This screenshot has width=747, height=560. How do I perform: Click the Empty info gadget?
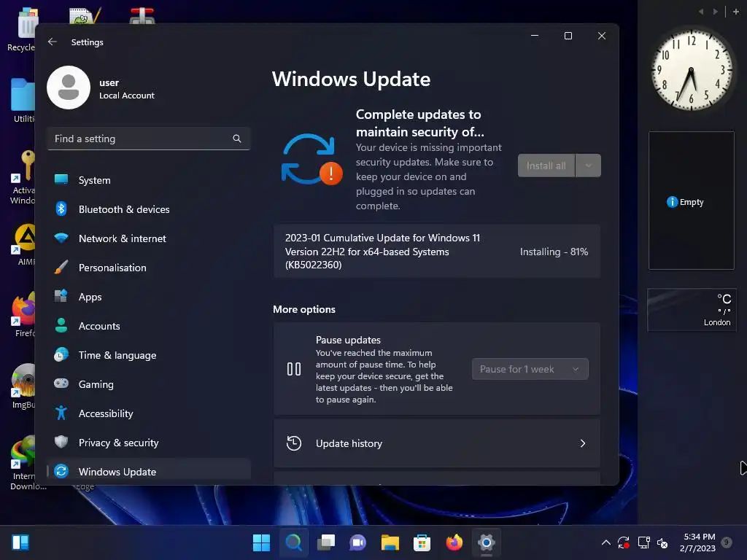click(x=692, y=201)
